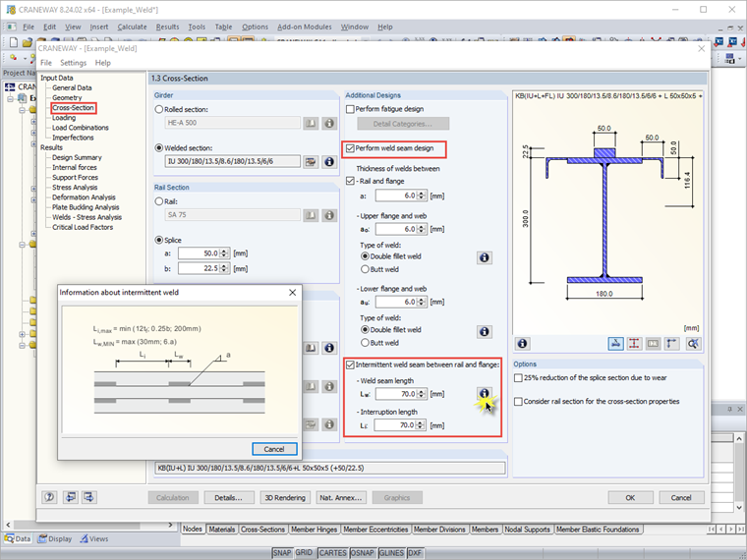Open the Calculate menu
The width and height of the screenshot is (747, 560).
(132, 27)
